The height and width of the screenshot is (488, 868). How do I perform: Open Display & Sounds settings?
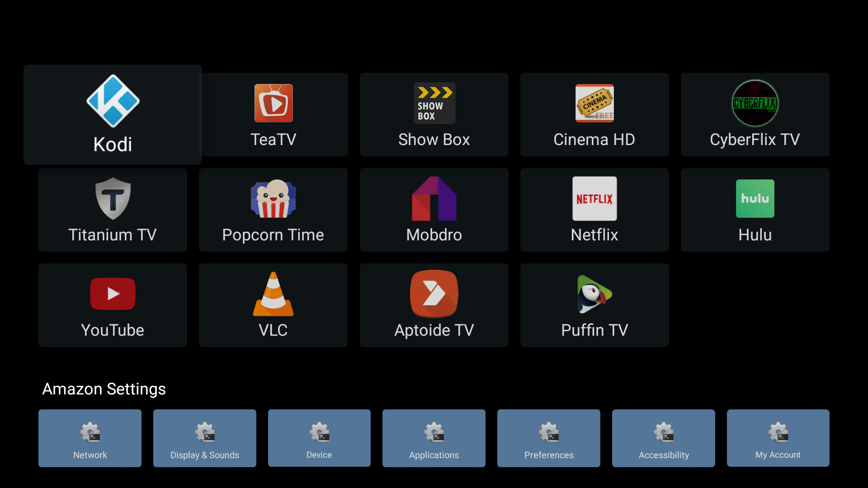click(x=204, y=437)
